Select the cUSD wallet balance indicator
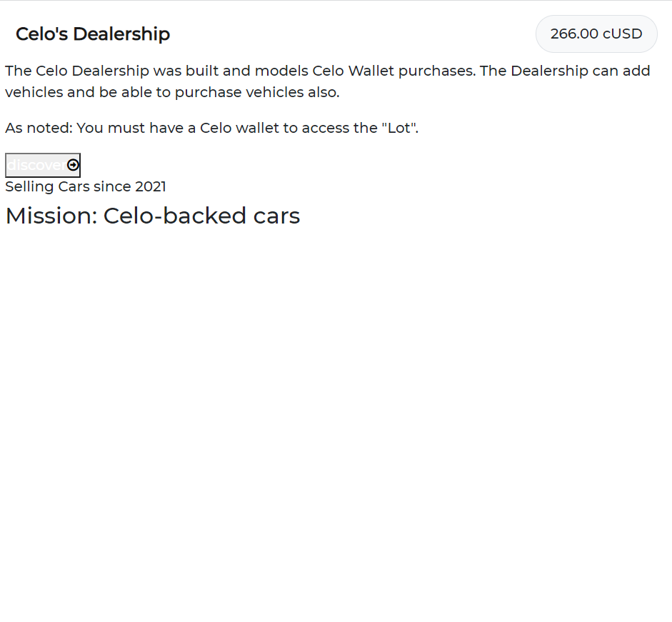This screenshot has width=672, height=622. (x=596, y=34)
